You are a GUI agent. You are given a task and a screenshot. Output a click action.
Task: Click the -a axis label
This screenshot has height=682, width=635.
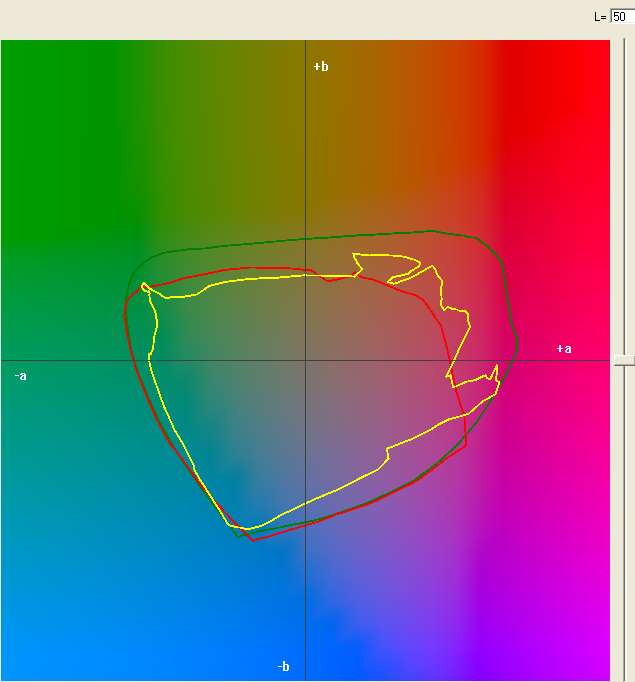[20, 376]
